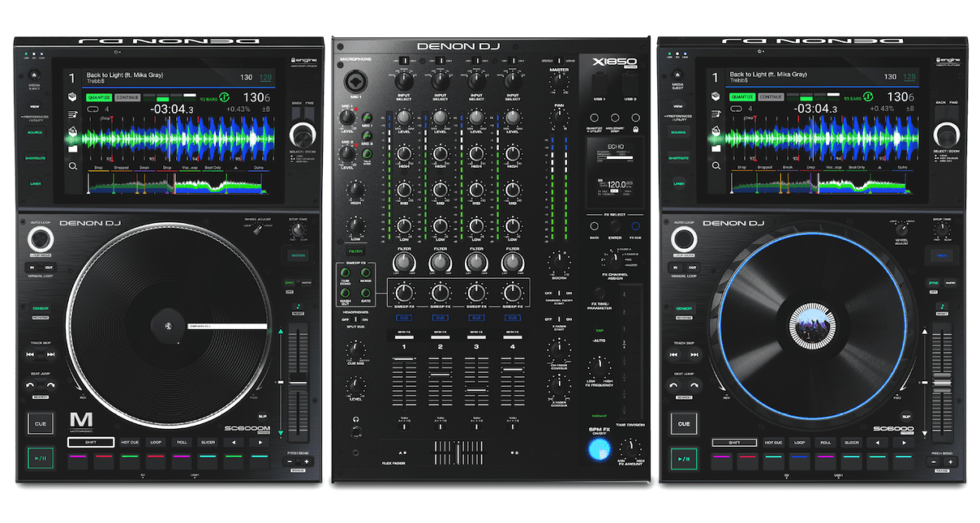
Task: Select HOT CUE pad mode on the left deck
Action: 130,443
